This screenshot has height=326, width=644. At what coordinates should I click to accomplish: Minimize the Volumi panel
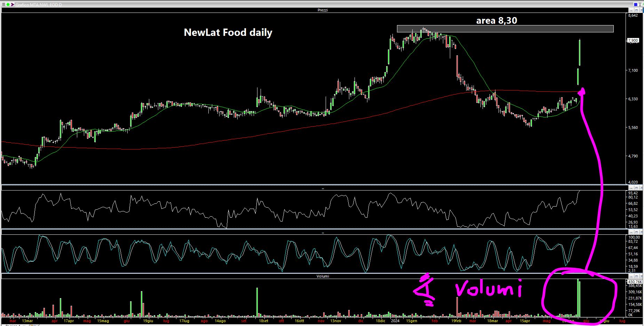tap(631, 276)
